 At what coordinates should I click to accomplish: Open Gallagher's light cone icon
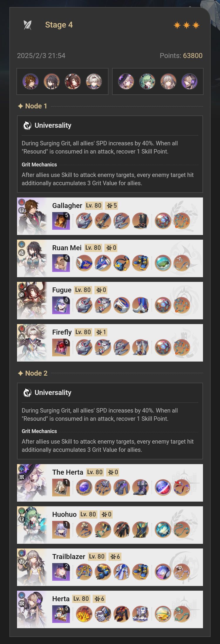(61, 221)
